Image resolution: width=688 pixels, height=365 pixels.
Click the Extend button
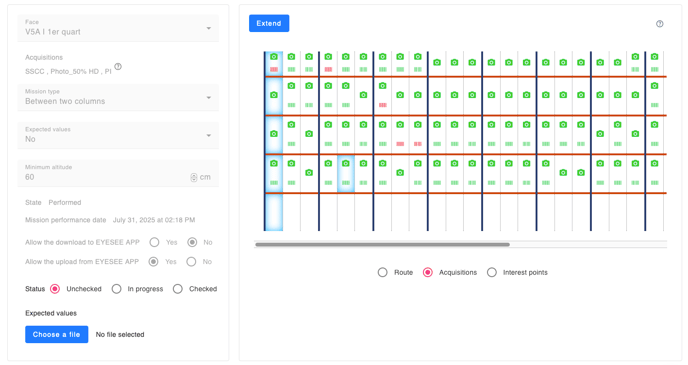click(269, 23)
